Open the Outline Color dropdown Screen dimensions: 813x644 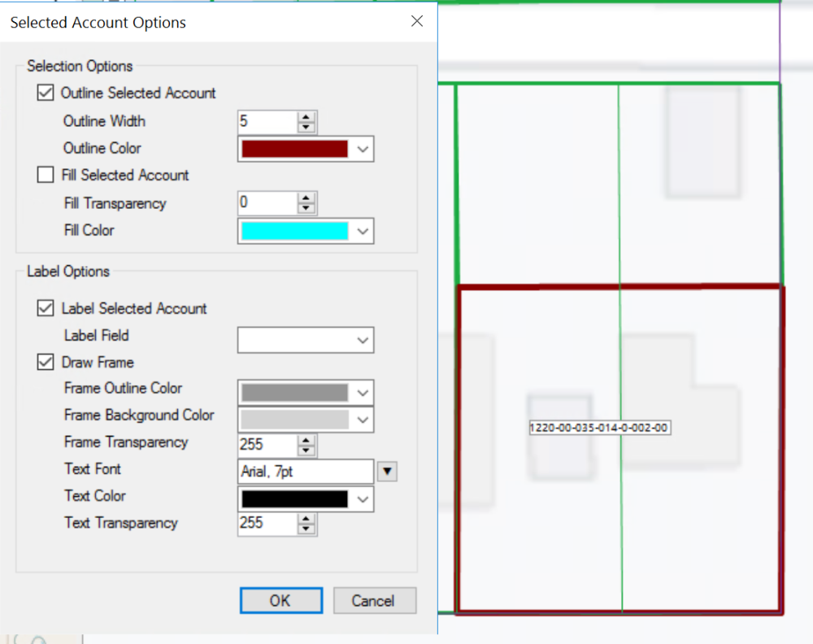click(x=363, y=149)
